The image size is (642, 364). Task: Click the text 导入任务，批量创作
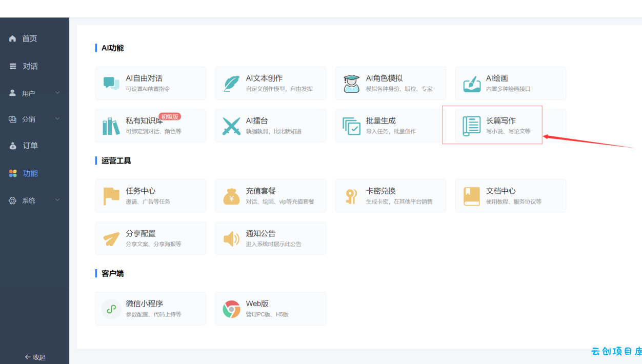[391, 131]
